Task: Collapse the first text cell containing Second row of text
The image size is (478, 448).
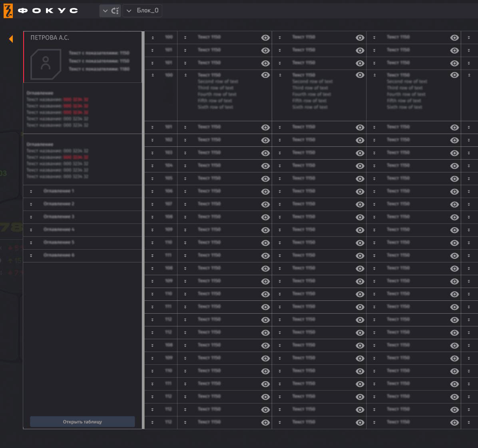Action: click(185, 75)
